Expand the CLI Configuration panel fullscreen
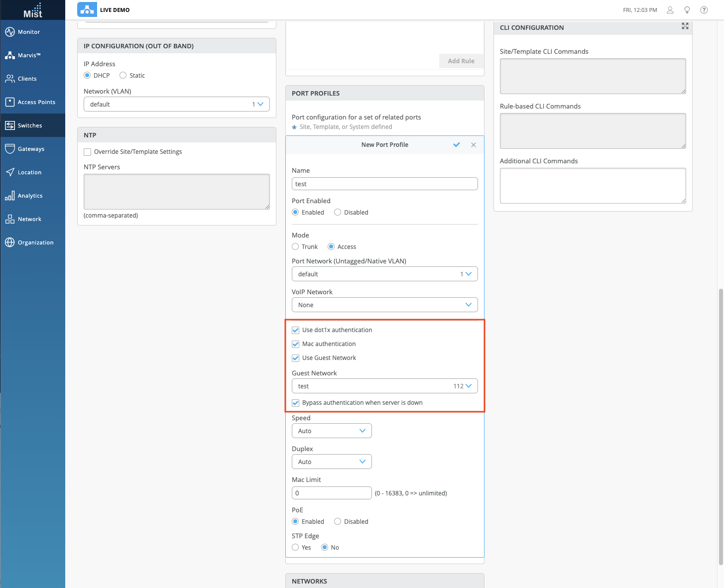 [685, 26]
